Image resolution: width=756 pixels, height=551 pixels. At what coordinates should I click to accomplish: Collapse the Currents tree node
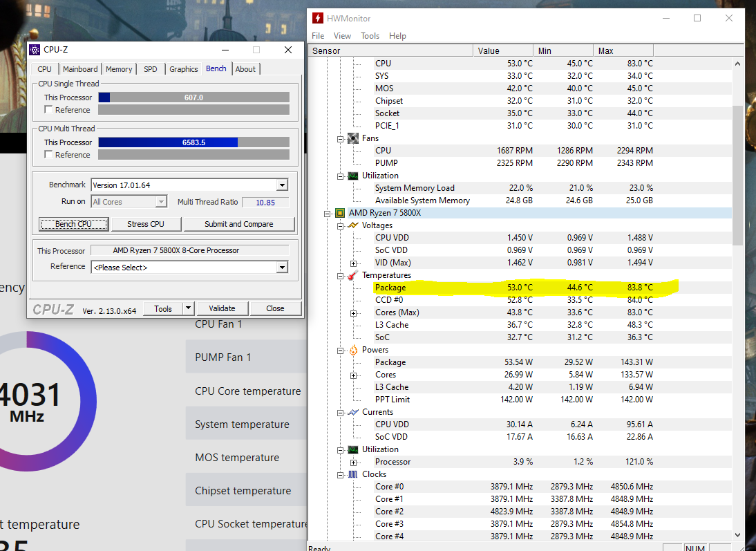click(341, 413)
